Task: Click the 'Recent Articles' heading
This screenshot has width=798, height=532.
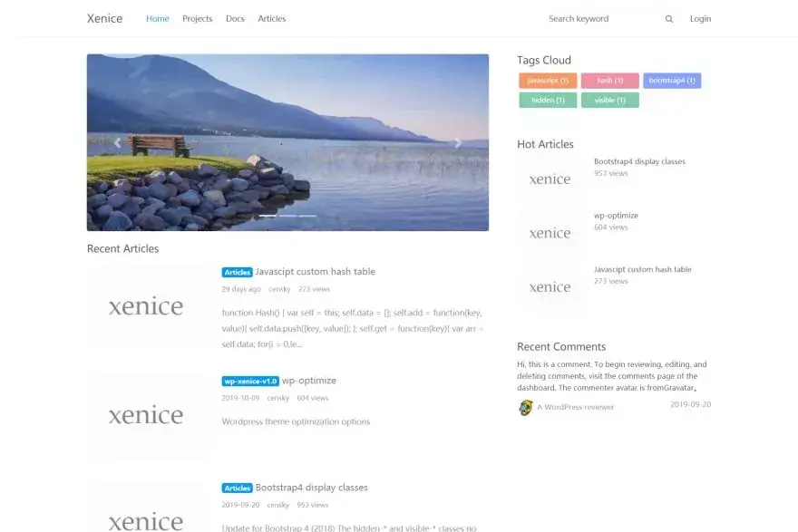Action: [122, 248]
